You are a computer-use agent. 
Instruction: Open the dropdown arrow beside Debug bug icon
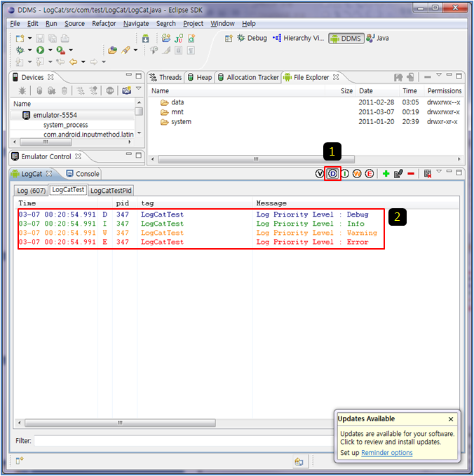click(29, 50)
